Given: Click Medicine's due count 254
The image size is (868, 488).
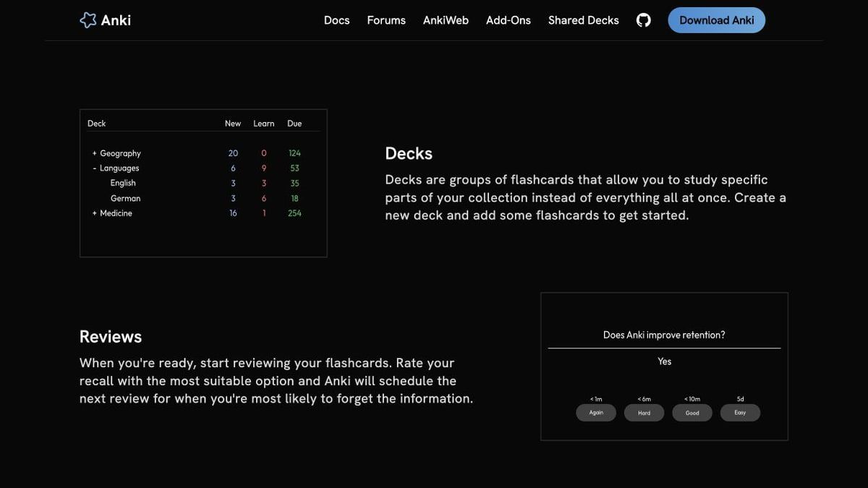Looking at the screenshot, I should pos(294,213).
